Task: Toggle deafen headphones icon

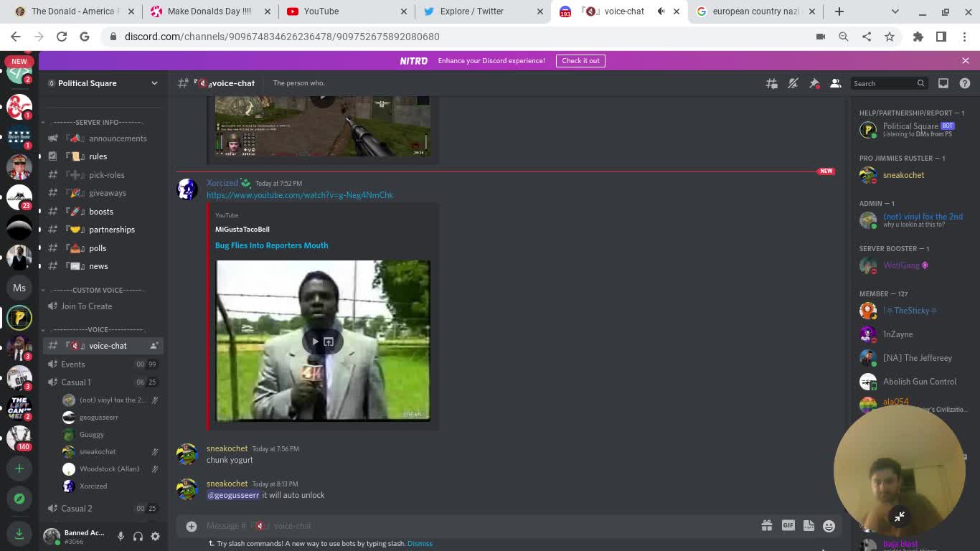Action: coord(138,536)
